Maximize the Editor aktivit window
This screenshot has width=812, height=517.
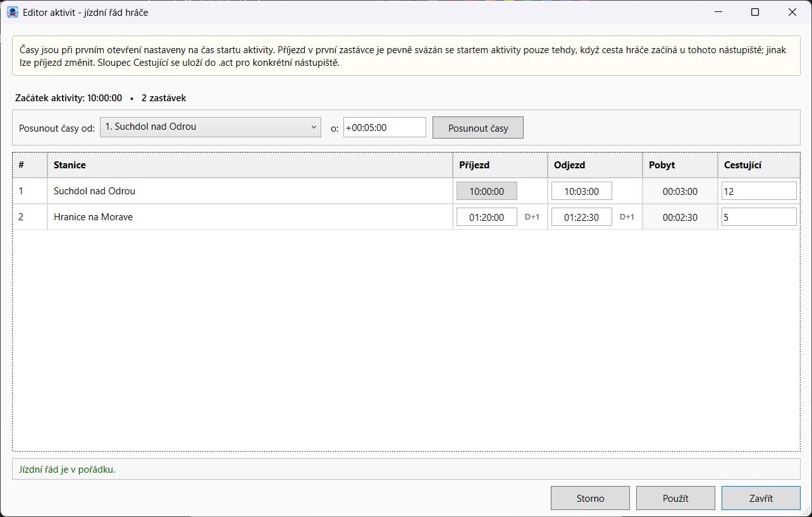click(x=755, y=12)
